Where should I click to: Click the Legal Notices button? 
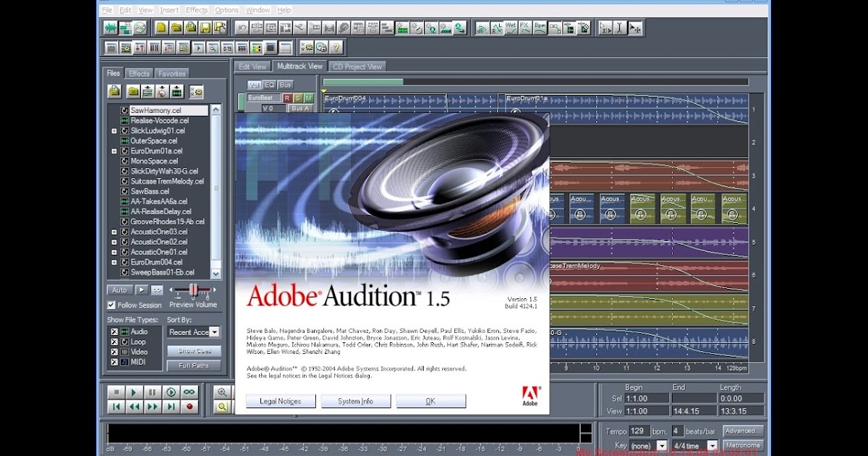coord(280,401)
